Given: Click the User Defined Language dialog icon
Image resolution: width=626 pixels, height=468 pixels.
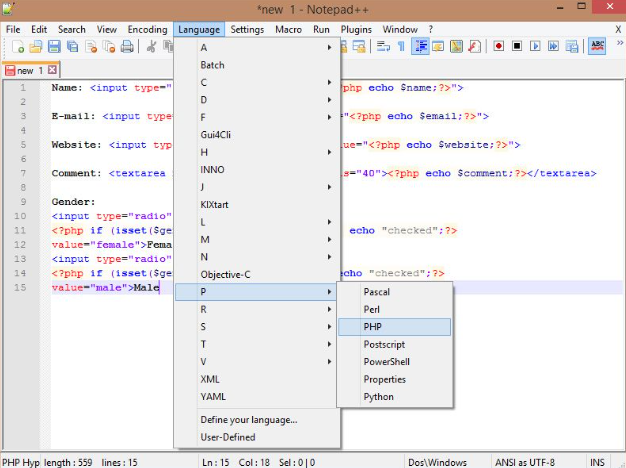Looking at the screenshot, I should click(438, 47).
